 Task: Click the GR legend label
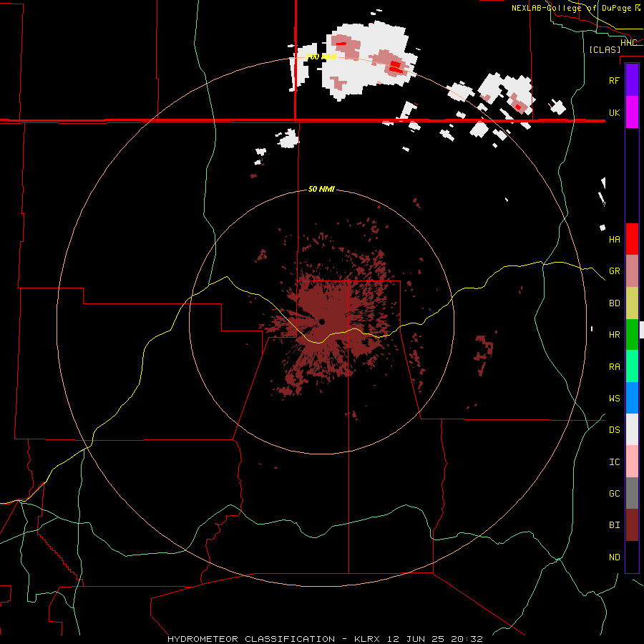(614, 270)
